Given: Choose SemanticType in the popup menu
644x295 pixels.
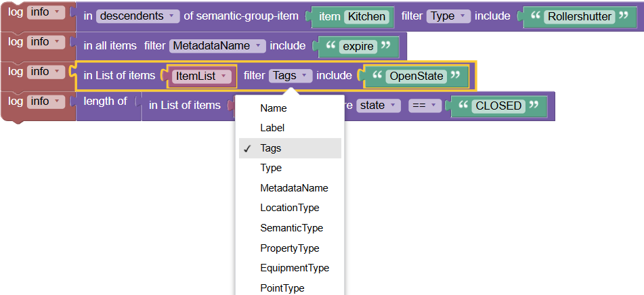Looking at the screenshot, I should coord(291,228).
